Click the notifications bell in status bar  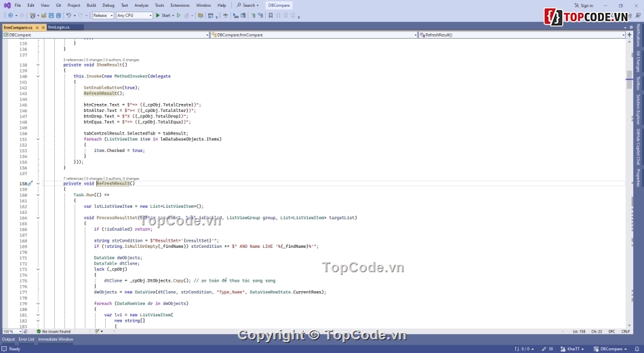637,349
